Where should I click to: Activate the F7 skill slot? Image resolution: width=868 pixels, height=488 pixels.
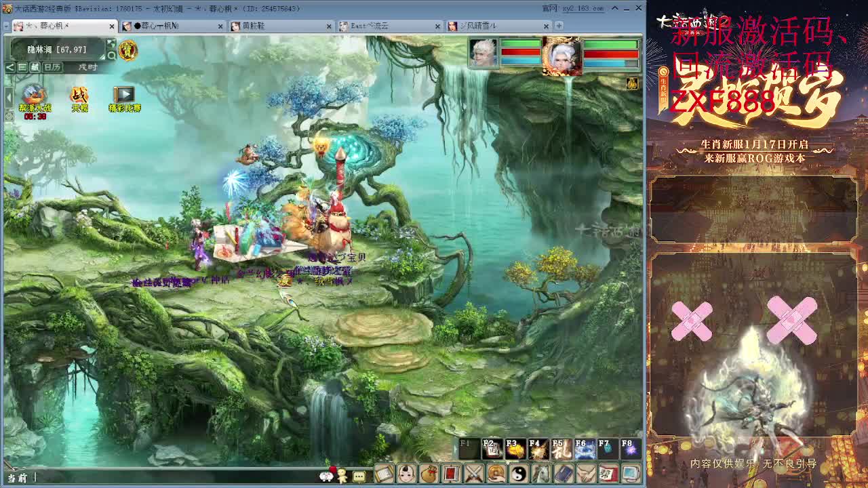click(x=607, y=448)
